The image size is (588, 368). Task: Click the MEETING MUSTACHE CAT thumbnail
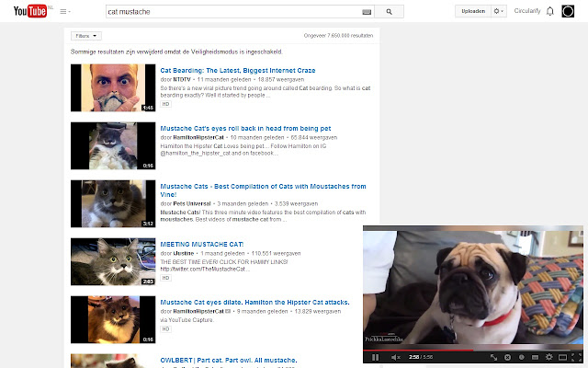(x=113, y=261)
